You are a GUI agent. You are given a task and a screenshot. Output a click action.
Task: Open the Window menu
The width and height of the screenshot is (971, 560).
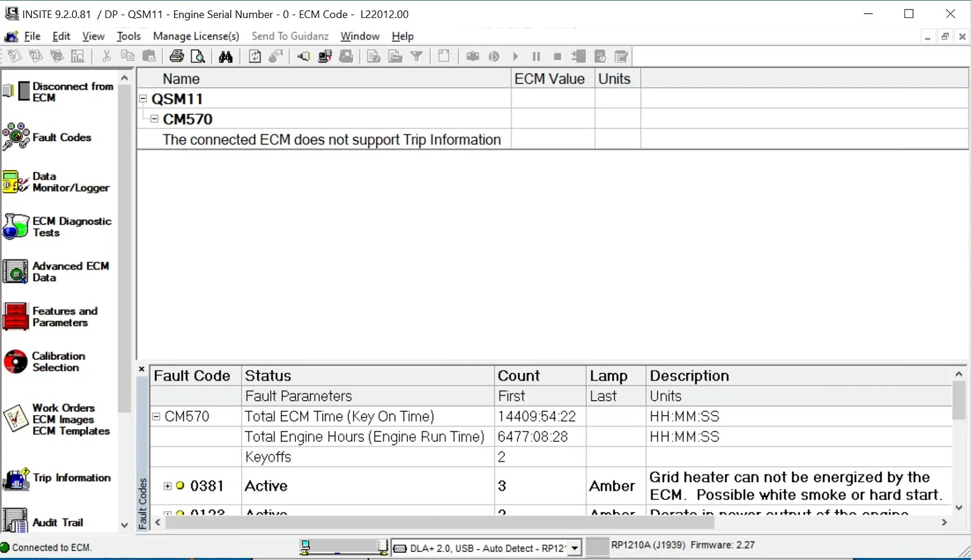(360, 36)
